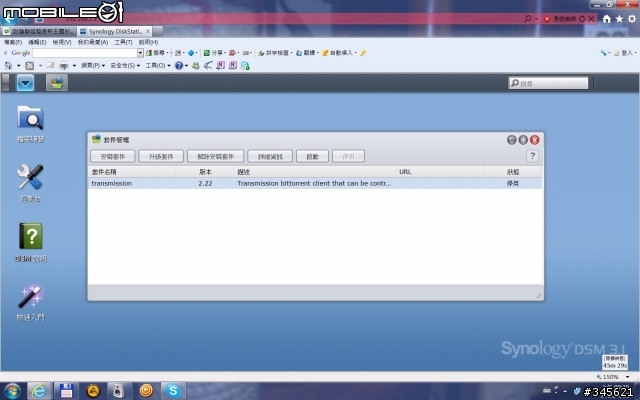Click the Run (啟動) button
Image resolution: width=640 pixels, height=400 pixels.
(312, 156)
